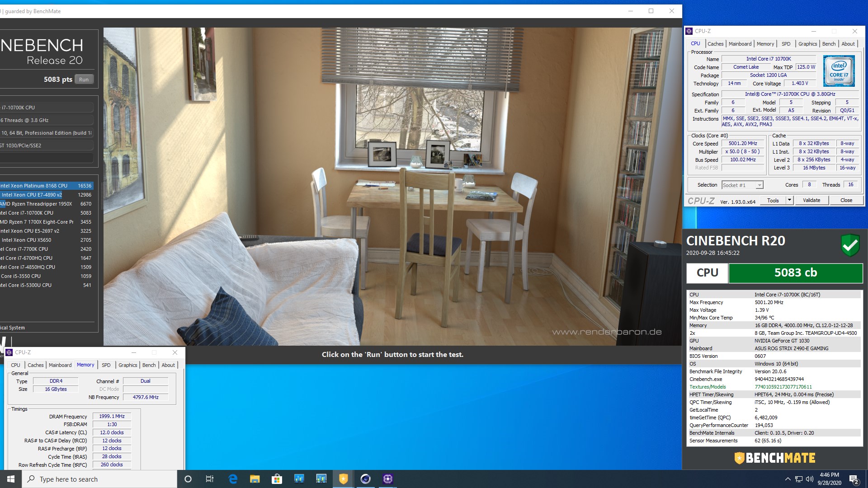Screen dimensions: 868x488
Task: Click the Close button in CPU-Z
Action: point(846,200)
